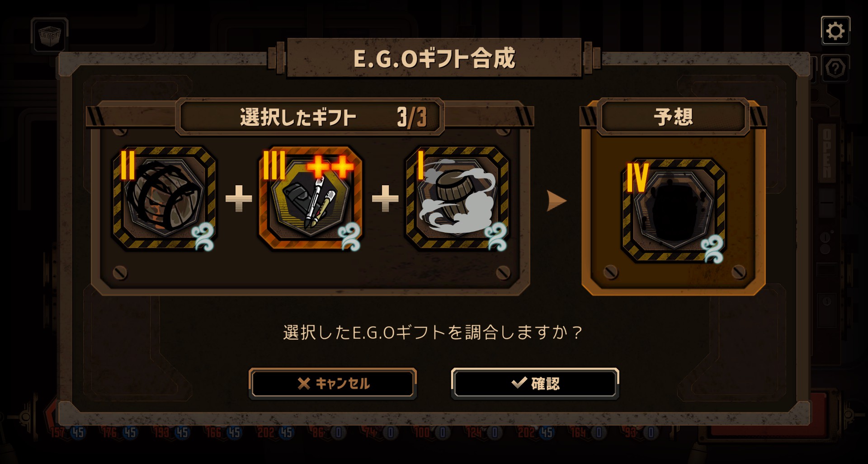This screenshot has height=464, width=868.
Task: Select the tier II tangled barrel gift
Action: [164, 197]
